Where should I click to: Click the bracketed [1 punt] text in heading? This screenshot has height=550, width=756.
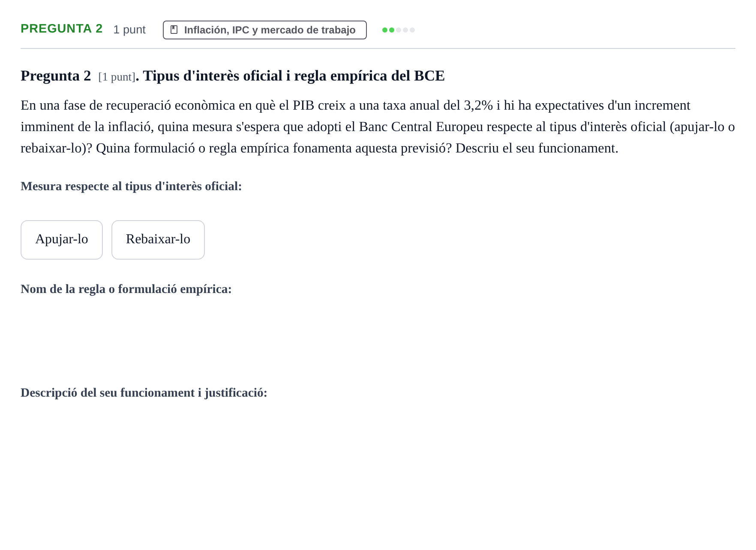pos(117,77)
